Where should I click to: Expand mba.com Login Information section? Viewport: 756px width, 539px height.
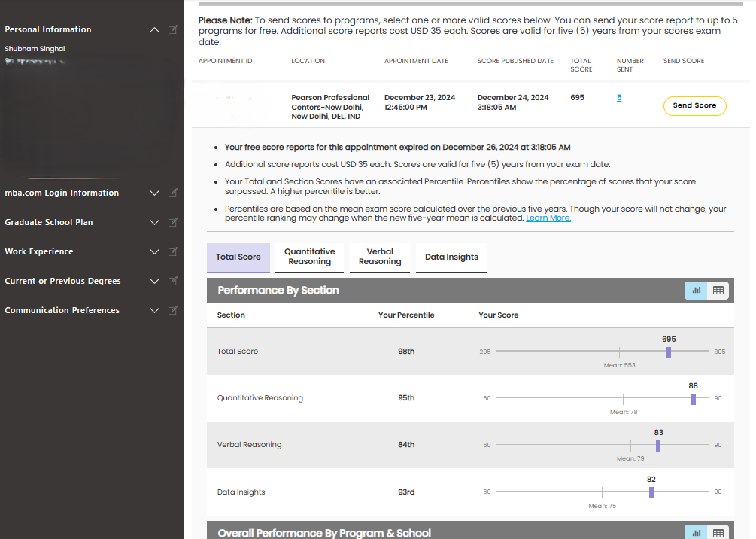click(x=154, y=193)
